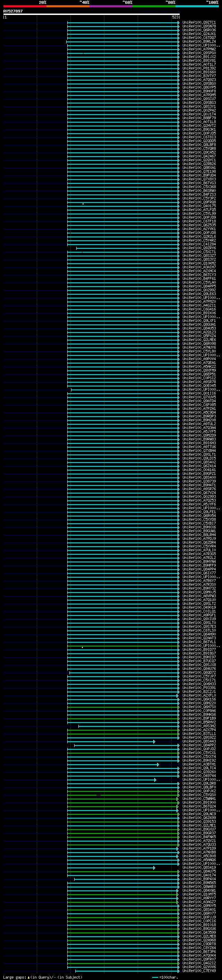This screenshot has width=222, height=980.
Task: Select label UniRef100_P93391
Action: click(199, 688)
